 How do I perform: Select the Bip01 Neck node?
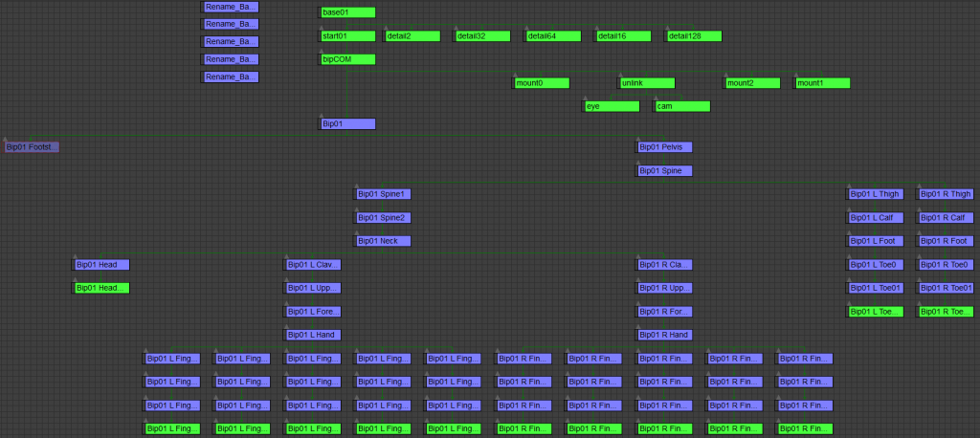click(x=385, y=241)
